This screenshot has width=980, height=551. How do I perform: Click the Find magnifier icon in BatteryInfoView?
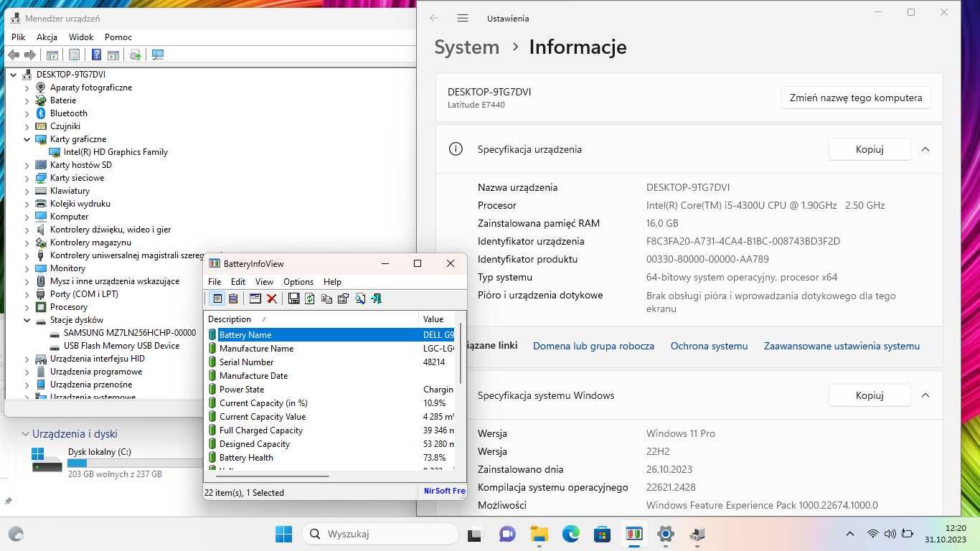[x=359, y=298]
